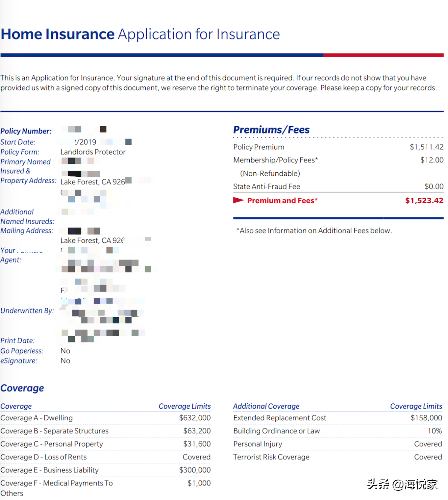Viewport: 448px width, 500px height.
Task: Click the red arrow beside Premium and Fees
Action: (x=238, y=200)
